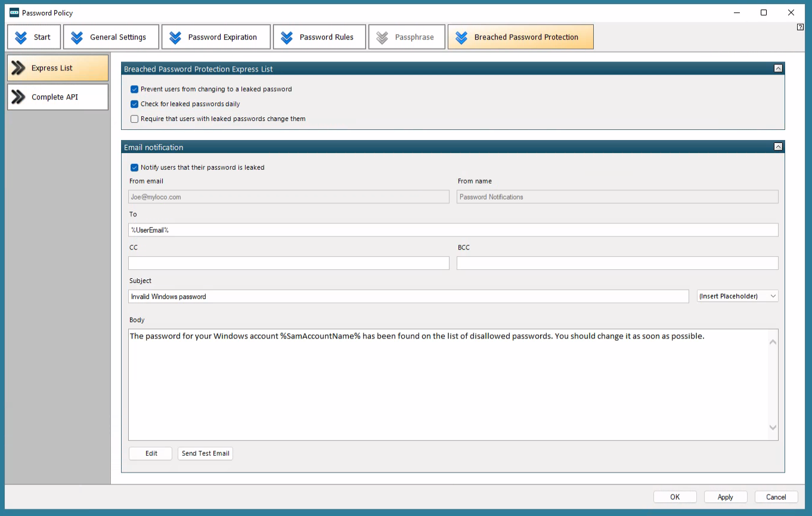Screen dimensions: 812x516
Task: Click the Subject field
Action: pyautogui.click(x=408, y=296)
